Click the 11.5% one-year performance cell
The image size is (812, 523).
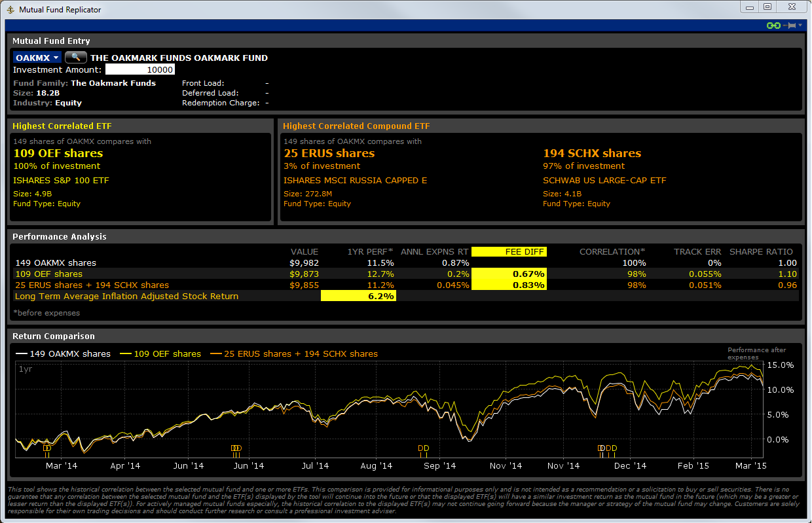click(x=382, y=262)
